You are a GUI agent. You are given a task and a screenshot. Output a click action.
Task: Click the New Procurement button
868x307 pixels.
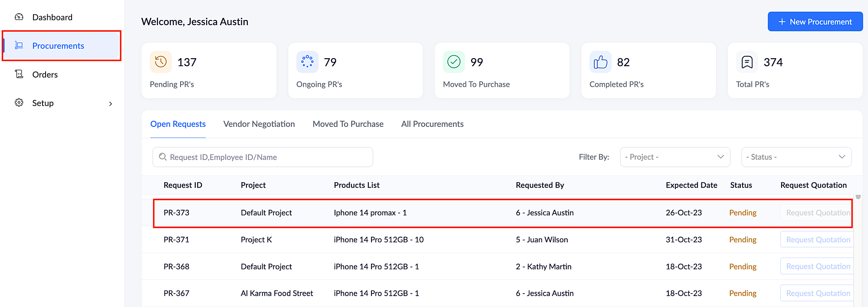pos(815,22)
